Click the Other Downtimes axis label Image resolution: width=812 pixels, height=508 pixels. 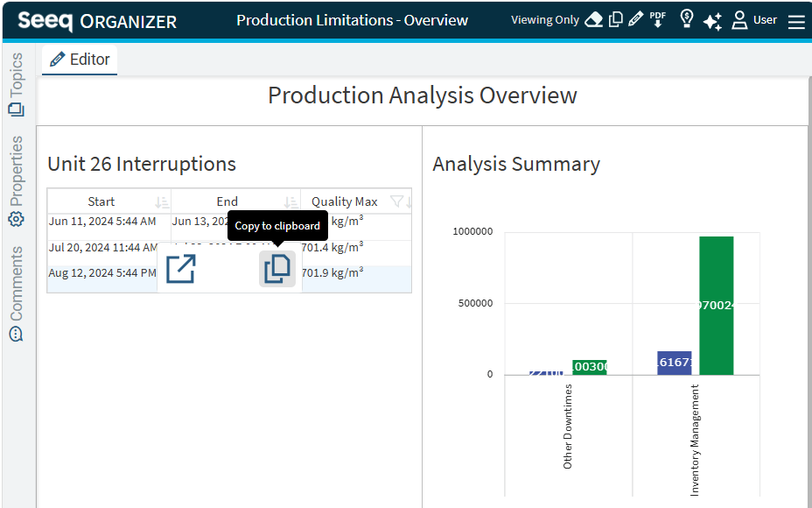(x=568, y=427)
